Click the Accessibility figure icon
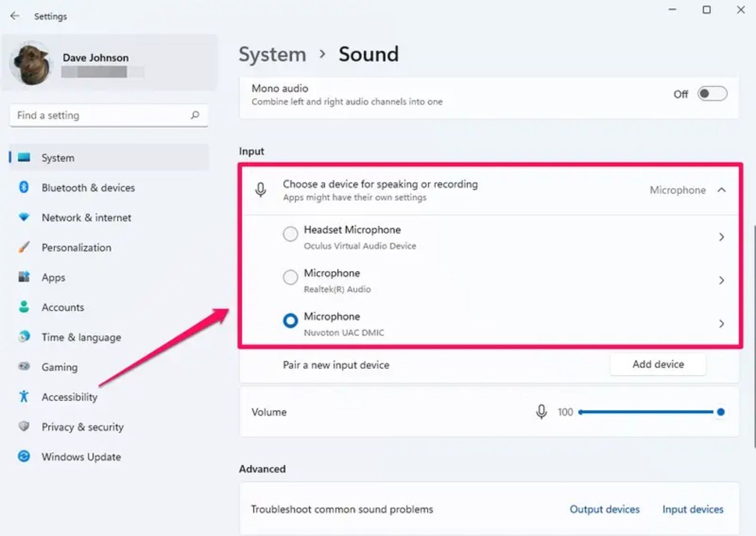The height and width of the screenshot is (536, 756). (x=24, y=397)
